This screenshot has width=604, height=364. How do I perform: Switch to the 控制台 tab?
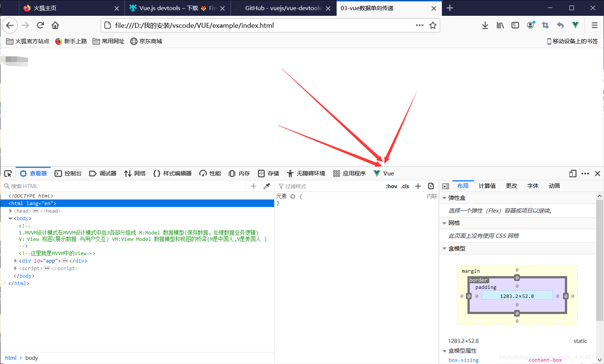pos(68,174)
